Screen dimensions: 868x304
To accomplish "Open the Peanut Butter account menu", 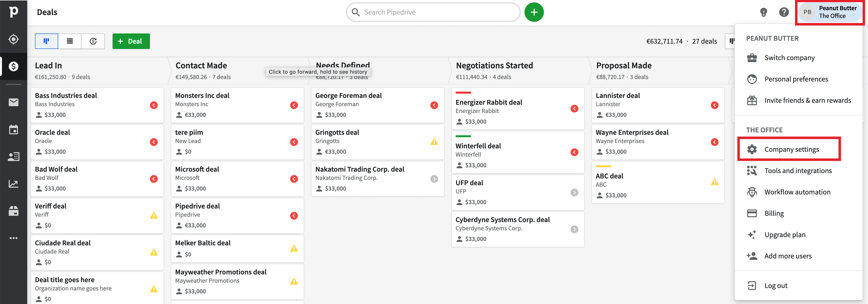I will click(830, 12).
